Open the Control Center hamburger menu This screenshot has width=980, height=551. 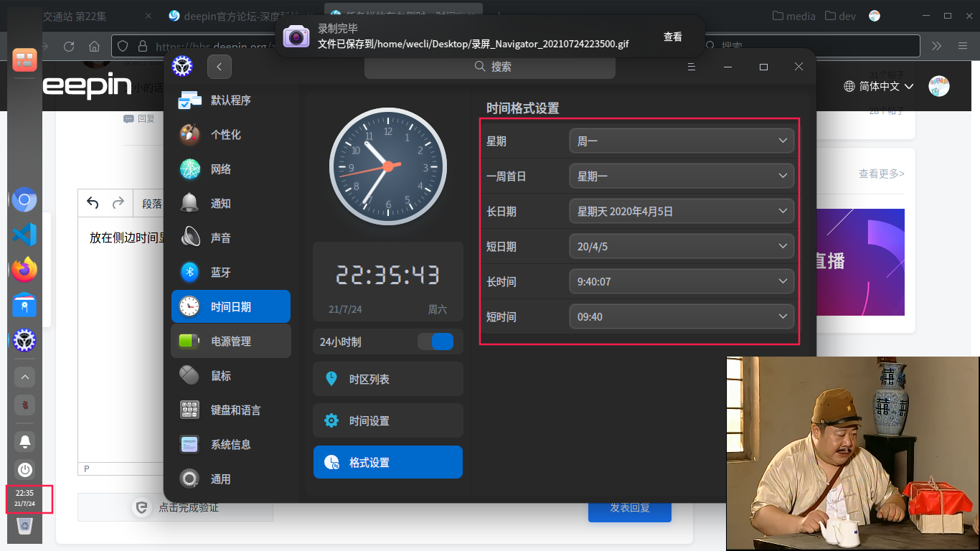[x=692, y=67]
